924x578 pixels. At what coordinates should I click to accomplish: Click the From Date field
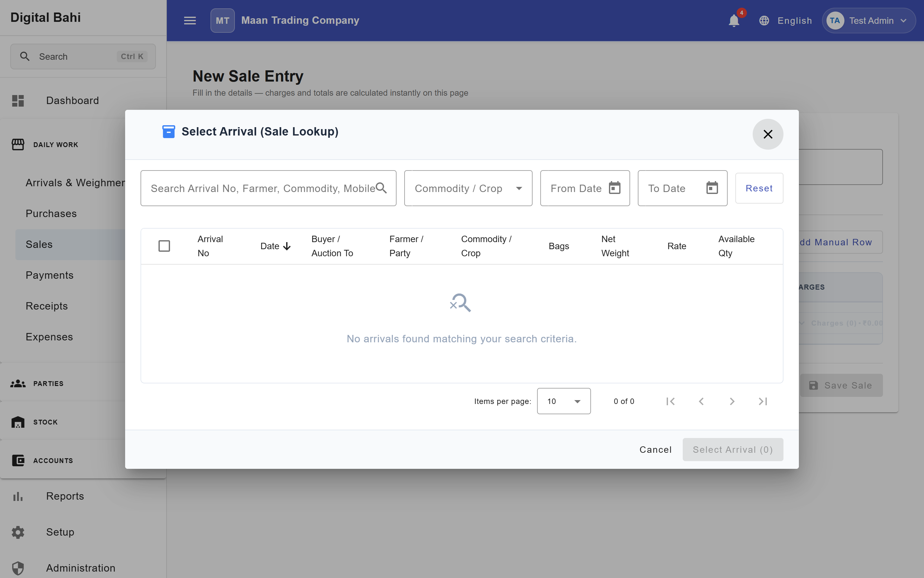pos(585,188)
